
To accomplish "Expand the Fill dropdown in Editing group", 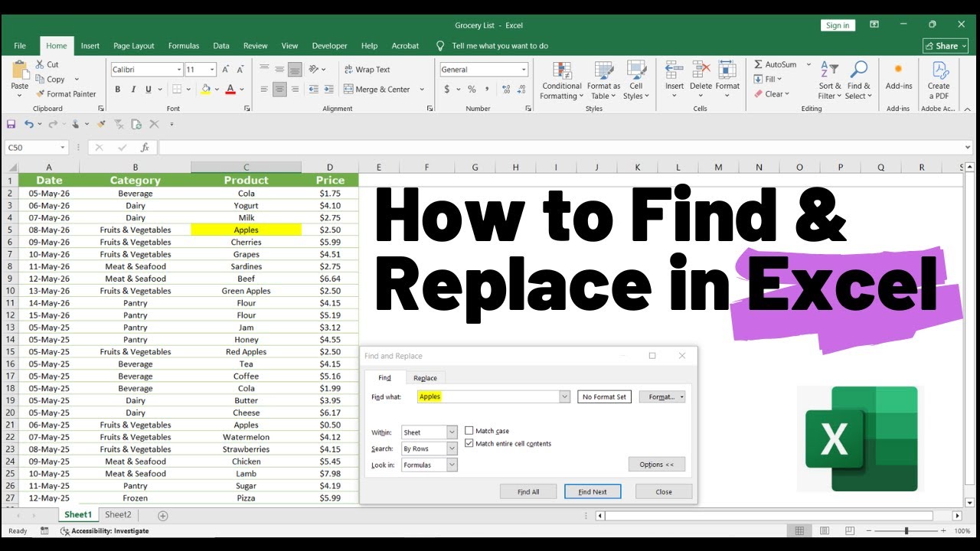I will tap(779, 79).
